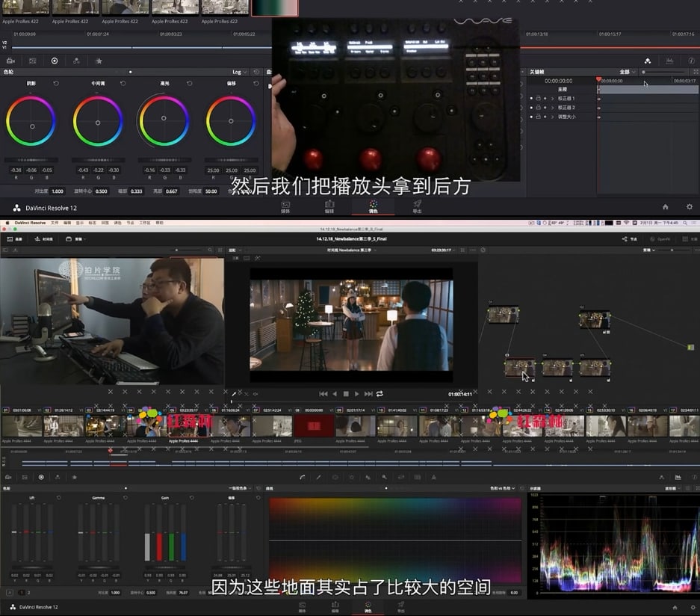Switch to 导出 page in upper window
The image size is (700, 616).
click(x=417, y=207)
